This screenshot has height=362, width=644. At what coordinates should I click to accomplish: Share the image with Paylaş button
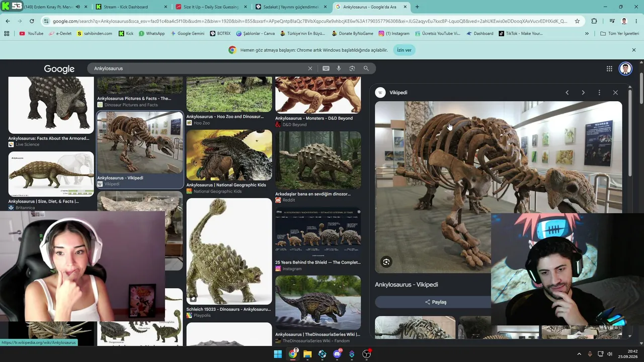coord(436,302)
